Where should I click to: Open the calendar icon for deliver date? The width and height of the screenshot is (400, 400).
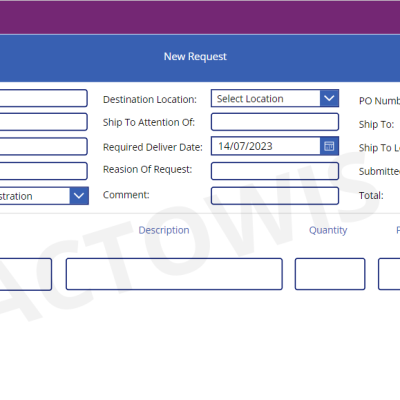pyautogui.click(x=329, y=146)
